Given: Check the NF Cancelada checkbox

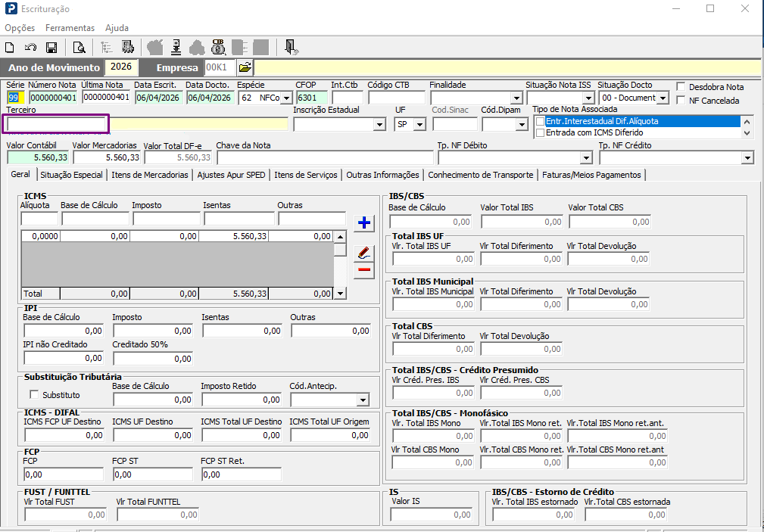Looking at the screenshot, I should 681,101.
